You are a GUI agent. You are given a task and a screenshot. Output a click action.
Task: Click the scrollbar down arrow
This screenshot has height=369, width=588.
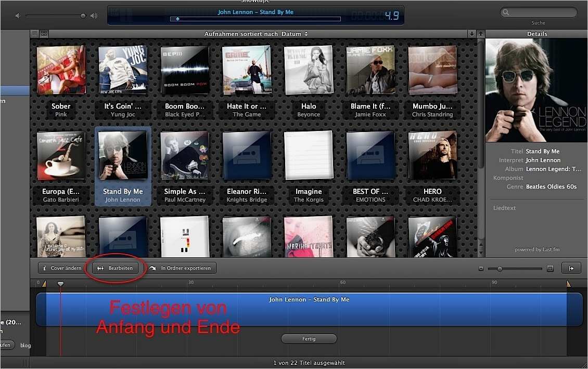pyautogui.click(x=481, y=253)
